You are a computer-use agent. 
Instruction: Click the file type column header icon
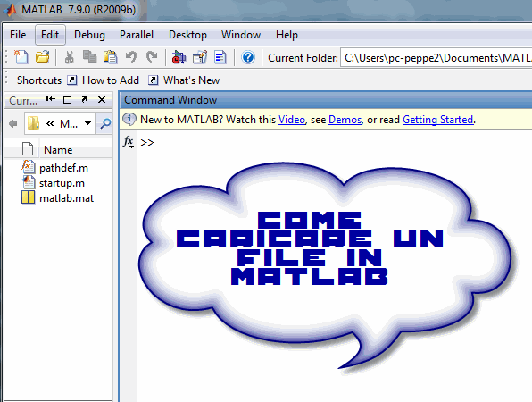click(28, 148)
